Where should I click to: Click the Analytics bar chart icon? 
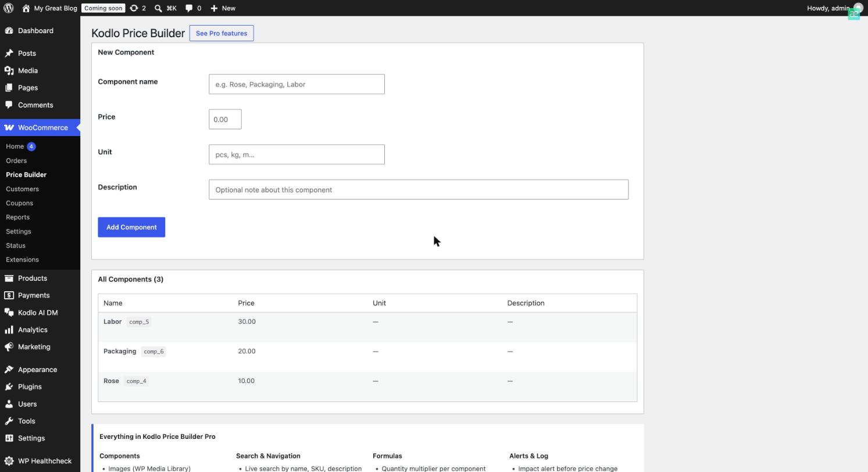(x=9, y=330)
